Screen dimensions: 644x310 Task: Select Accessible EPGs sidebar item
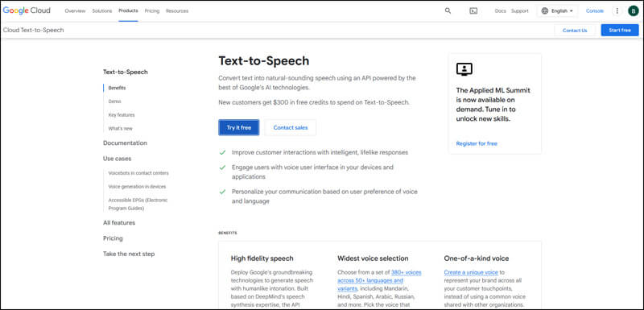pos(138,204)
